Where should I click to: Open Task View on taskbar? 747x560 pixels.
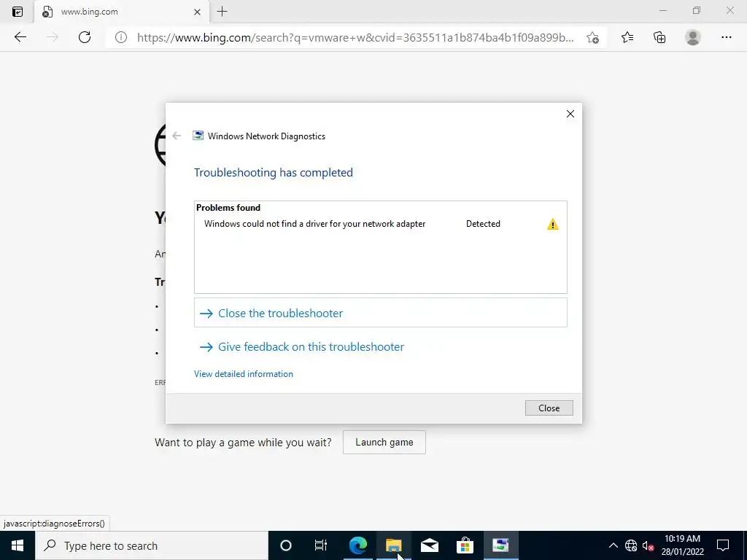321,545
